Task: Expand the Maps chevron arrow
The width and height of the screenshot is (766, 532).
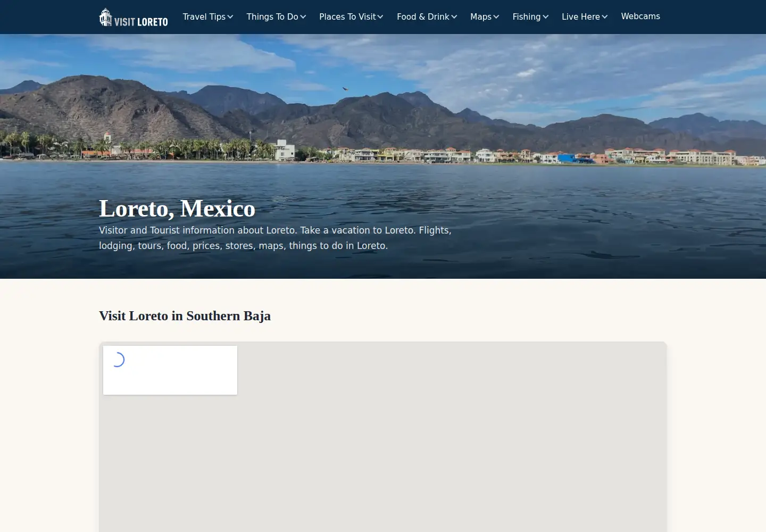Action: pyautogui.click(x=496, y=17)
